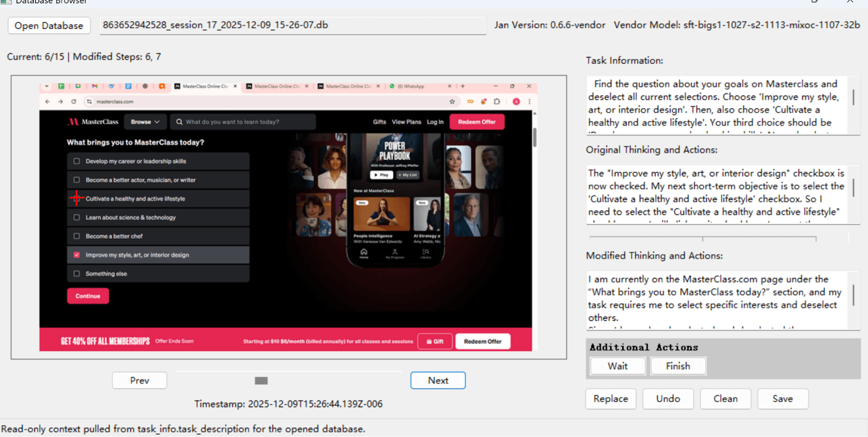Click the MasterClass logo
Viewport: 868px width, 437px height.
93,122
